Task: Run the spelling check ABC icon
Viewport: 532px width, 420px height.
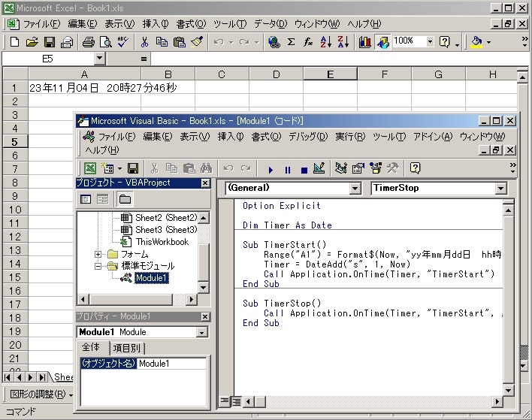Action: click(x=122, y=42)
